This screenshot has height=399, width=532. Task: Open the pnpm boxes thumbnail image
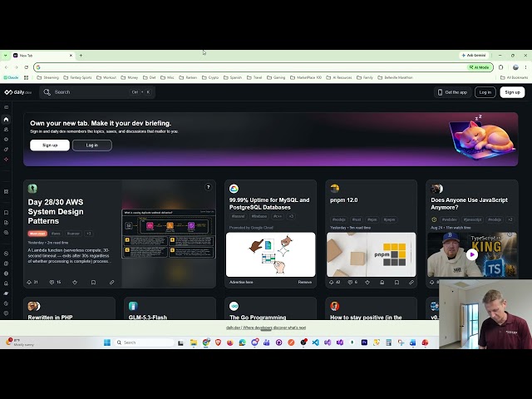point(372,254)
